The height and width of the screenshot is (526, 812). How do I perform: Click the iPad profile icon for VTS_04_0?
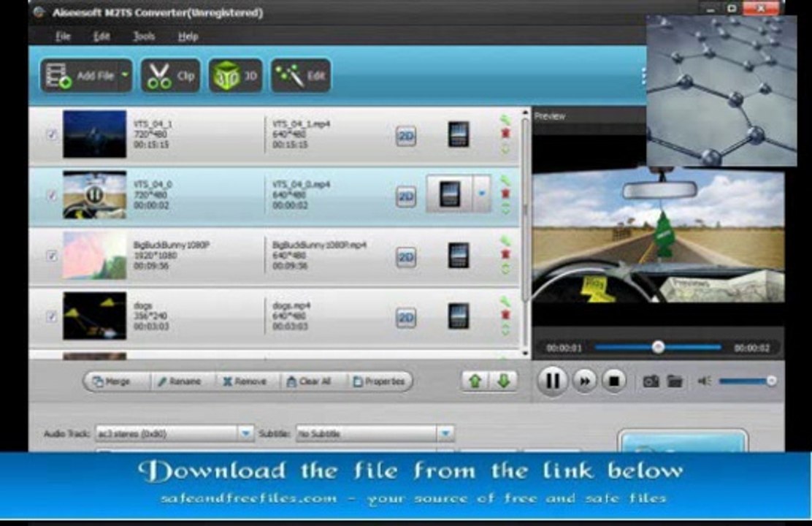tap(450, 194)
